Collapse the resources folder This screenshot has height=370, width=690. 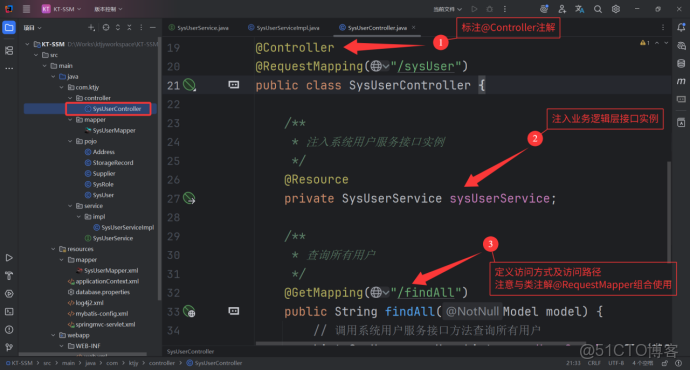(x=53, y=249)
